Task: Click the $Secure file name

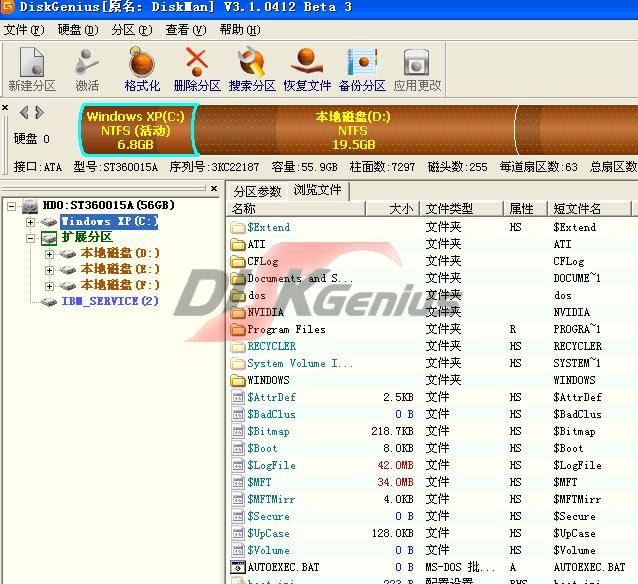Action: click(x=269, y=516)
